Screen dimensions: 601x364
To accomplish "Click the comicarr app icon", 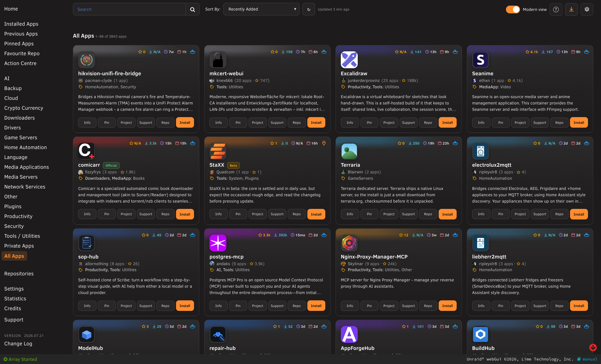I will coord(87,151).
